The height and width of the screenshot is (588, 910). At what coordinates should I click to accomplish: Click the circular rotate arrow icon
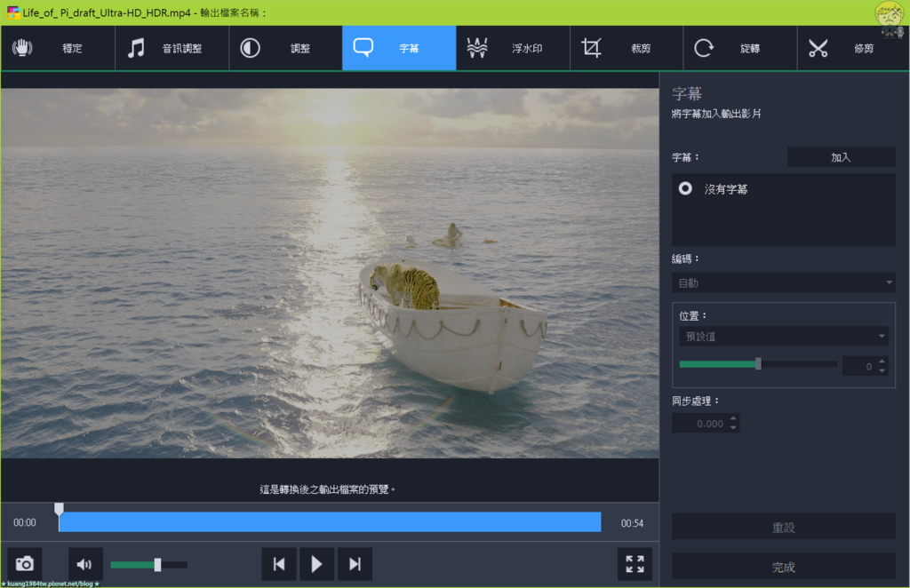[x=704, y=48]
